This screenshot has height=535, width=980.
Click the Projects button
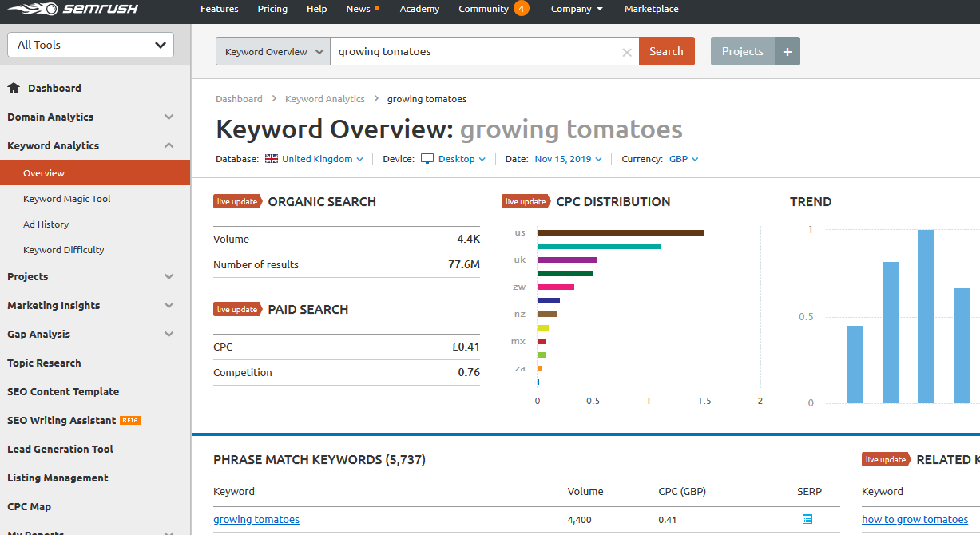[743, 51]
